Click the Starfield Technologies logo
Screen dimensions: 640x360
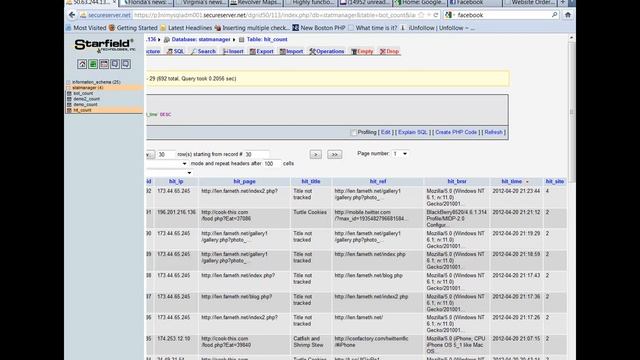(104, 45)
